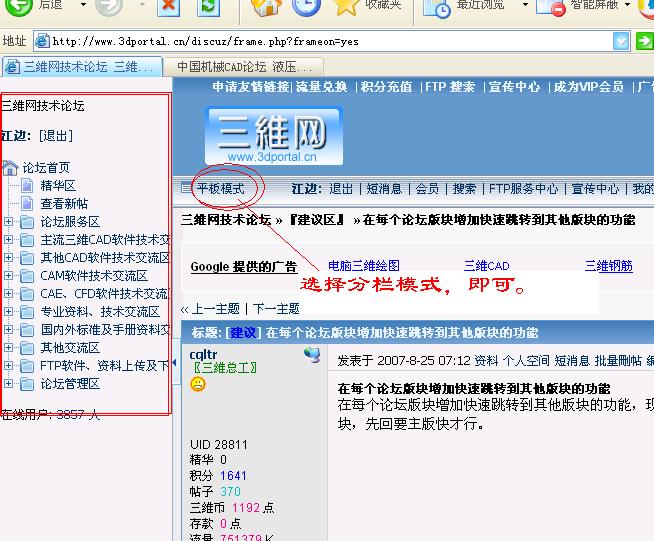Click the 三维CAD ad link
Viewport: 654px width, 541px height.
point(486,266)
